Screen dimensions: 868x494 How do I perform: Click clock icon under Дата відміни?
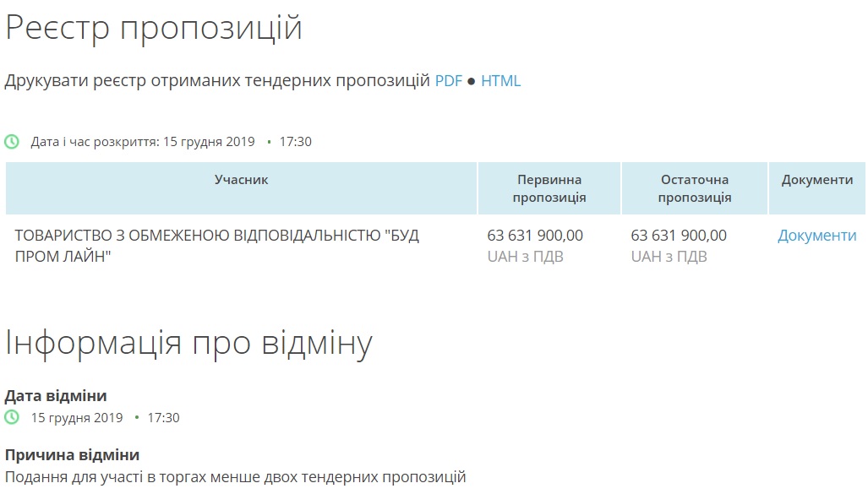12,418
